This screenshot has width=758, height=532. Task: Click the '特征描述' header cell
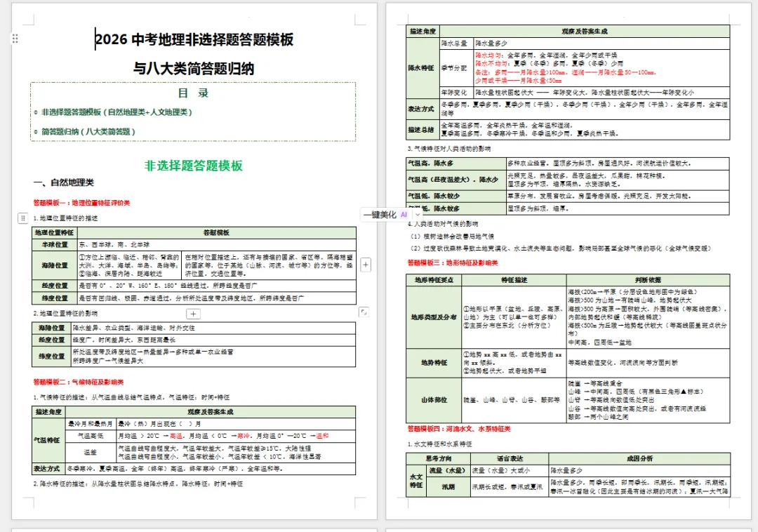coord(514,280)
